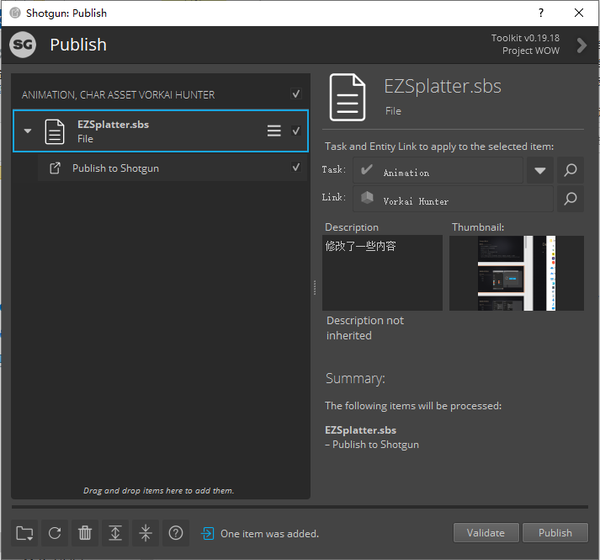Open the help question mark icon
The width and height of the screenshot is (600, 560).
[176, 533]
